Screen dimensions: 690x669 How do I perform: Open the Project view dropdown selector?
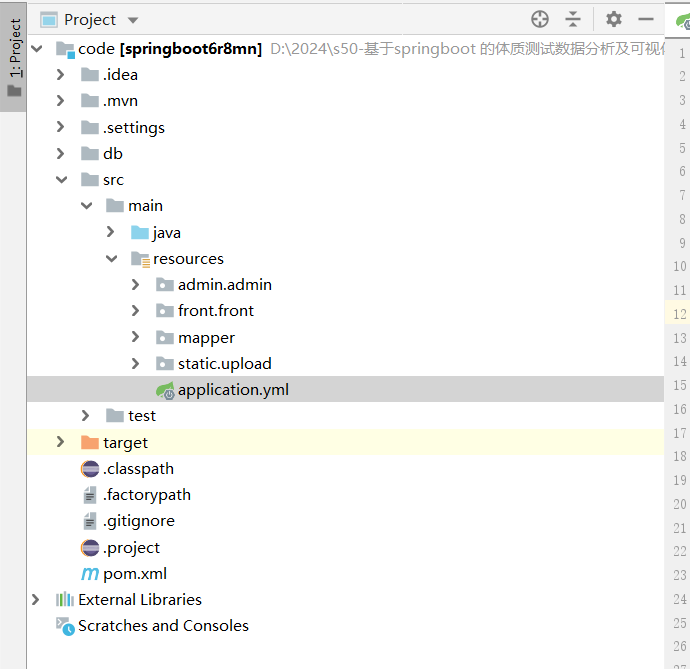point(133,20)
